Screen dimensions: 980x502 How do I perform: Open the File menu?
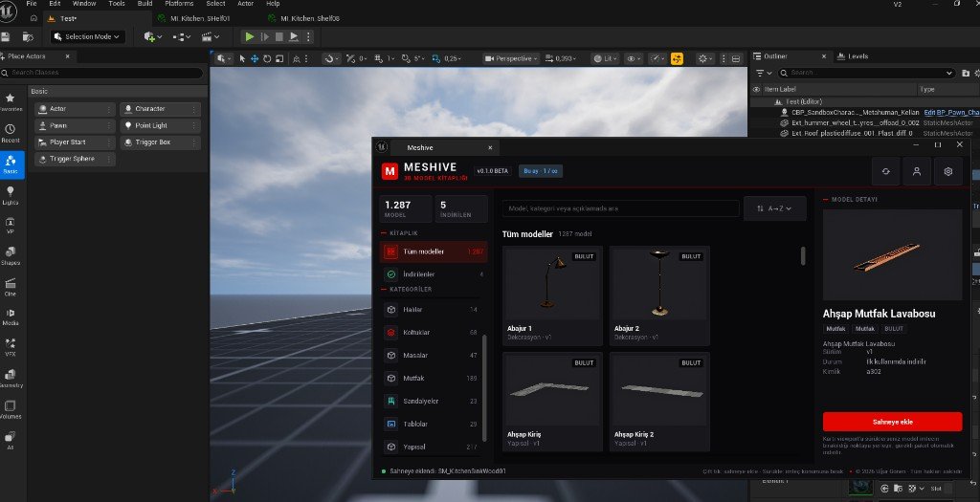click(32, 4)
